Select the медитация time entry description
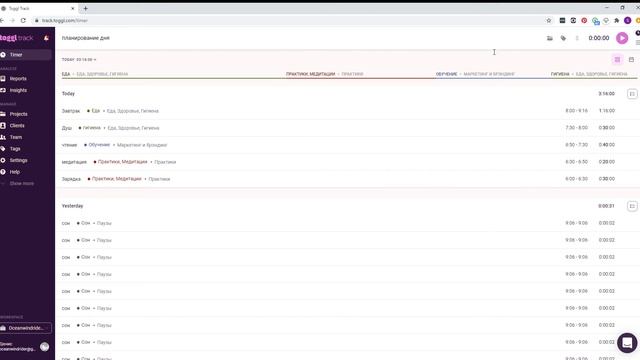Screen dimensions: 640x360 pyautogui.click(x=74, y=162)
